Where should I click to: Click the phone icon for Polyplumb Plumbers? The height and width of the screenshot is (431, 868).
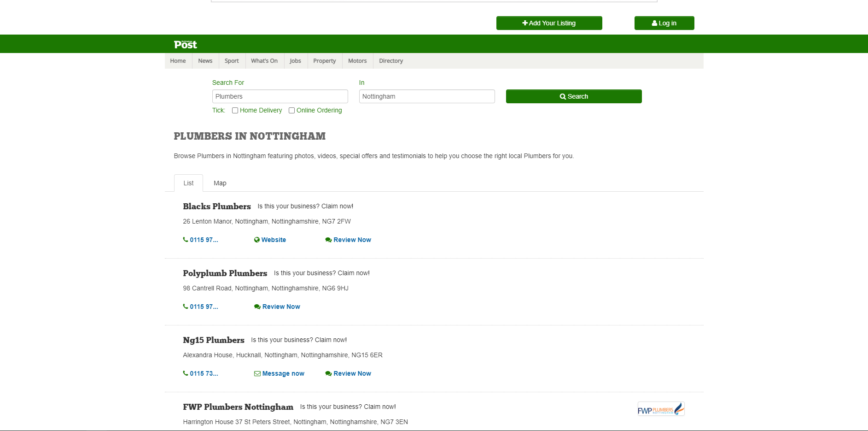(186, 307)
